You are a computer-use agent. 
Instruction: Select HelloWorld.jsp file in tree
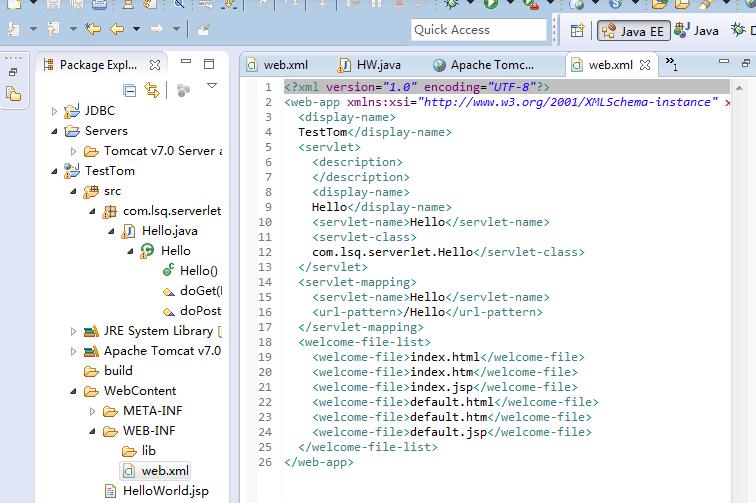click(166, 491)
